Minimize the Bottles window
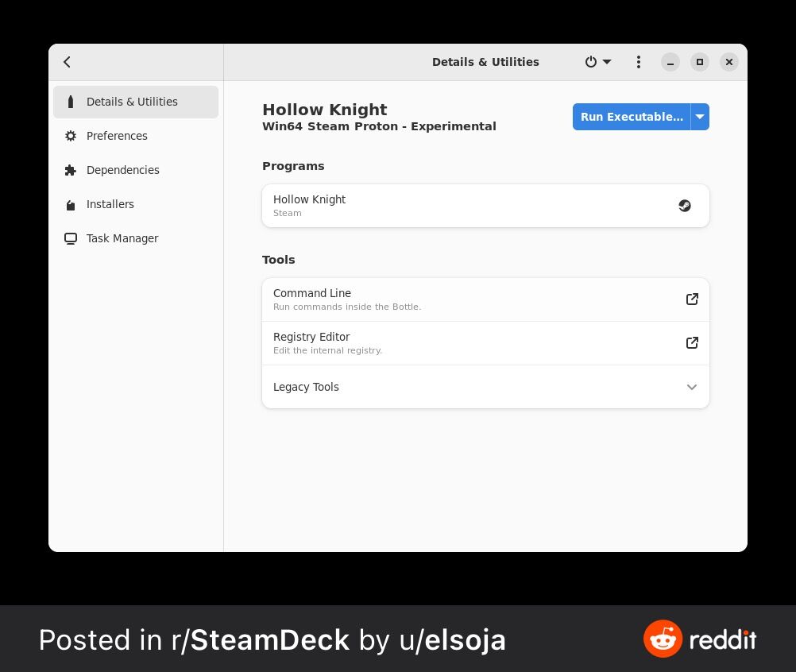The image size is (796, 672). [670, 62]
